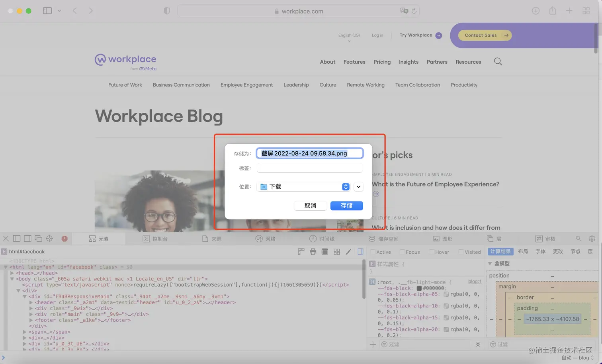
Task: Expand div role="main" node
Action: coord(31,314)
